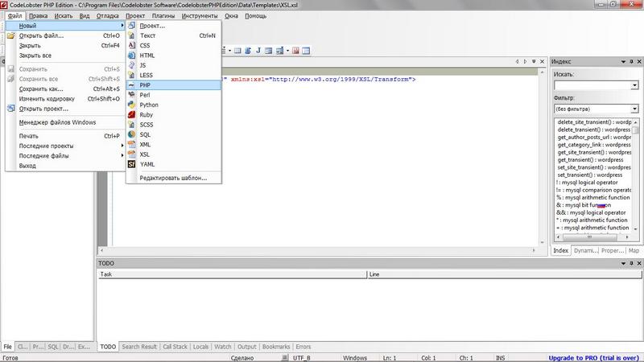This screenshot has height=362, width=644.
Task: Switch to the Errors tab
Action: 303,347
